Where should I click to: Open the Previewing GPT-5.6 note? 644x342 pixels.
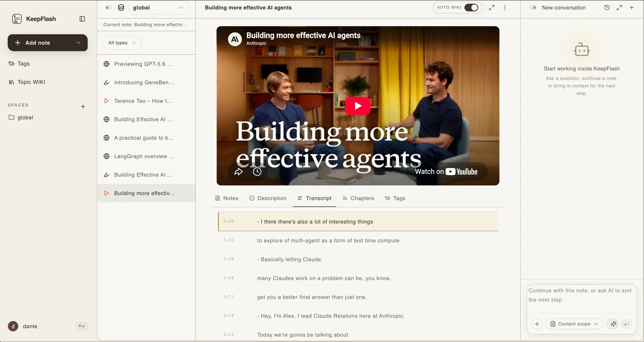146,64
